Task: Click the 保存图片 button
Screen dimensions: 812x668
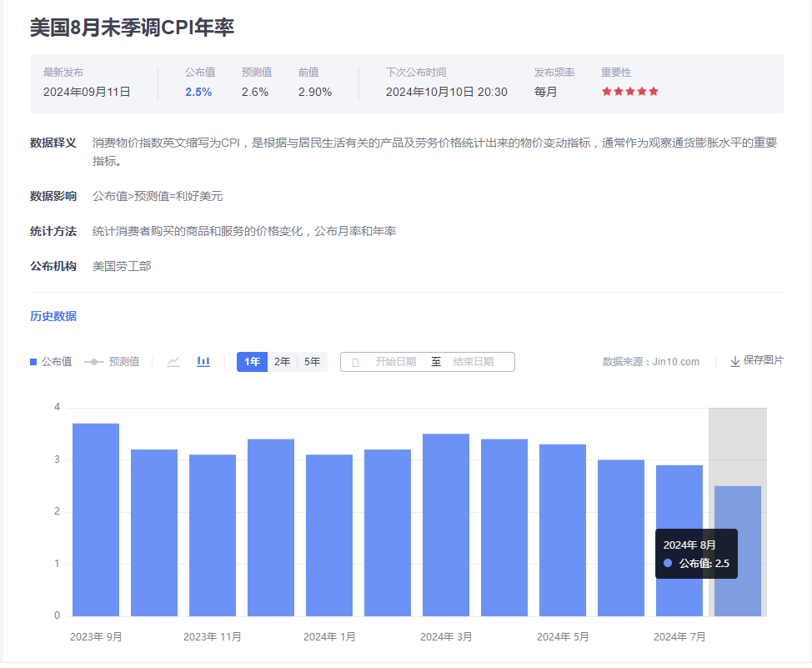Action: pyautogui.click(x=763, y=361)
